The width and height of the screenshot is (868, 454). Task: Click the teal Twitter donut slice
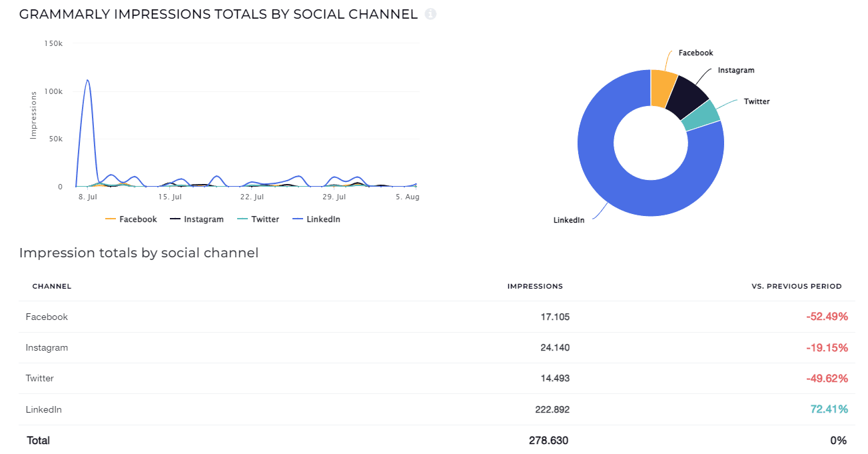tap(703, 116)
